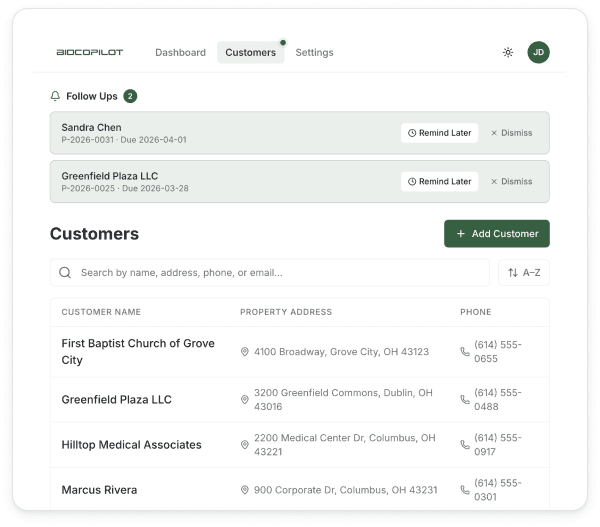Open the Dashboard tab
600x527 pixels.
[181, 52]
